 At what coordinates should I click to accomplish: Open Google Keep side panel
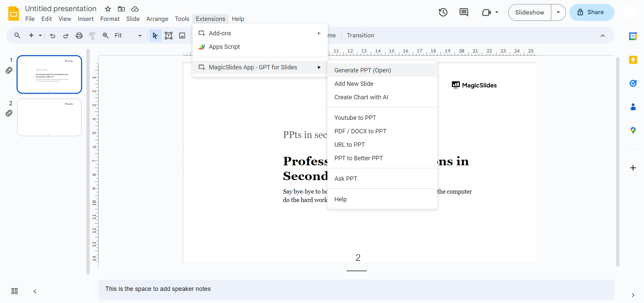pyautogui.click(x=633, y=60)
